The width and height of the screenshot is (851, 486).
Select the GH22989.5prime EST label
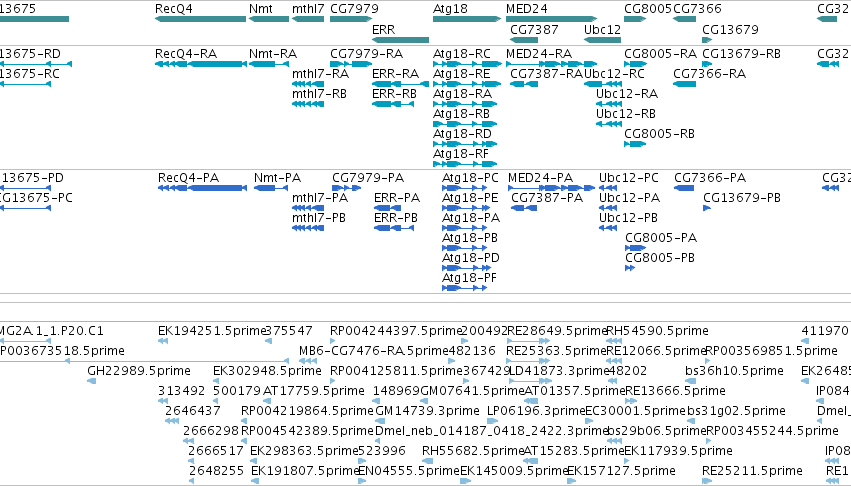[x=139, y=371]
